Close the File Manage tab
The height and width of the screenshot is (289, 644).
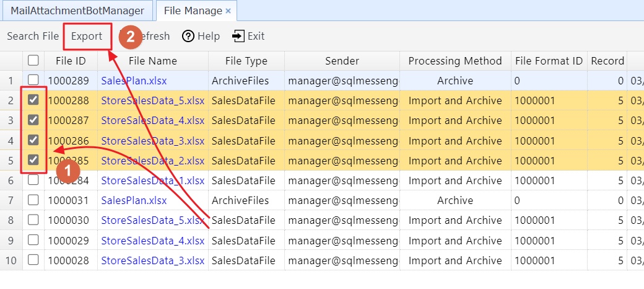click(228, 11)
